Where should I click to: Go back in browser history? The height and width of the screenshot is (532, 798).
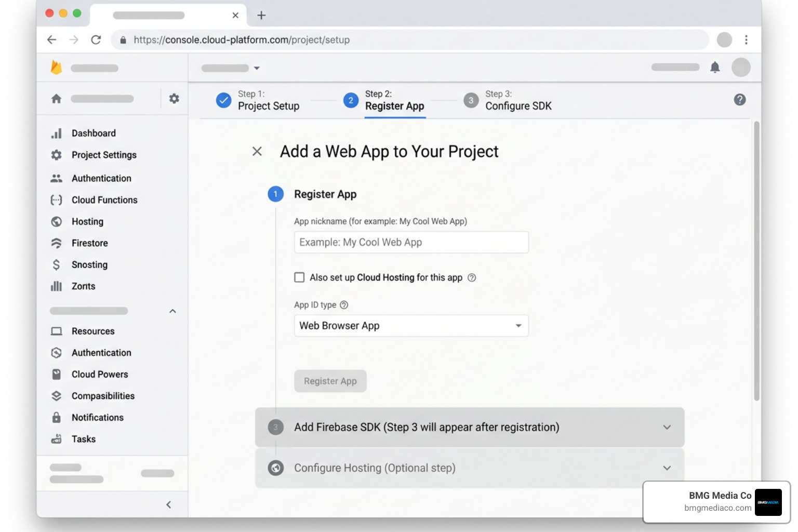51,39
